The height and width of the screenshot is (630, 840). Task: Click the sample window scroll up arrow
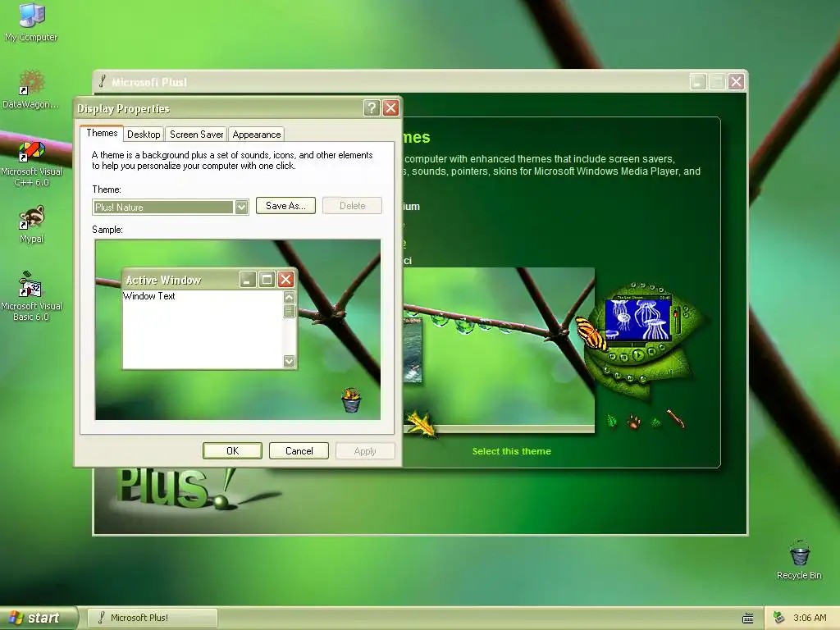pos(290,297)
